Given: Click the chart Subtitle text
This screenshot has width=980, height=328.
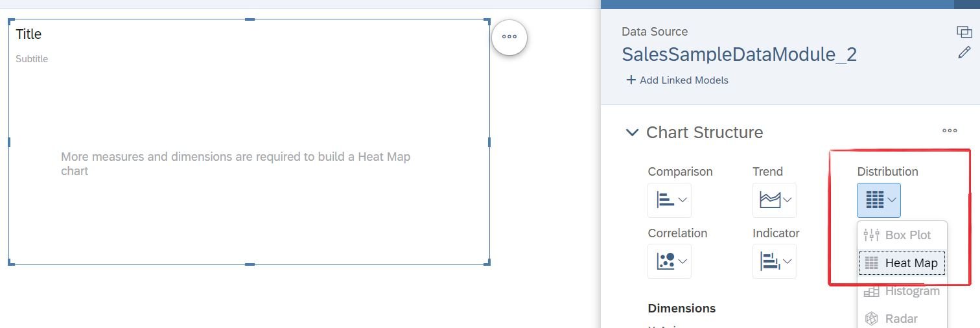Looking at the screenshot, I should (x=32, y=59).
